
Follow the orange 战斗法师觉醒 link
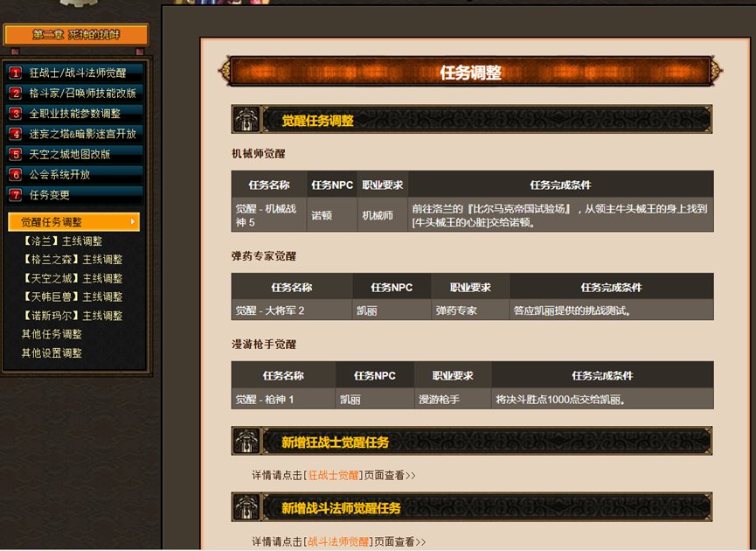[338, 541]
